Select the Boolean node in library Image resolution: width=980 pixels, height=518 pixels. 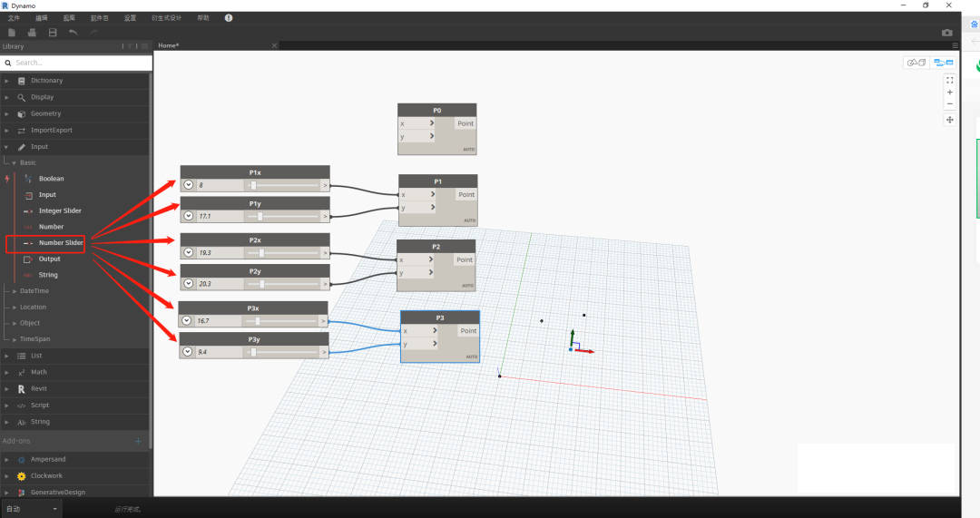pyautogui.click(x=51, y=179)
